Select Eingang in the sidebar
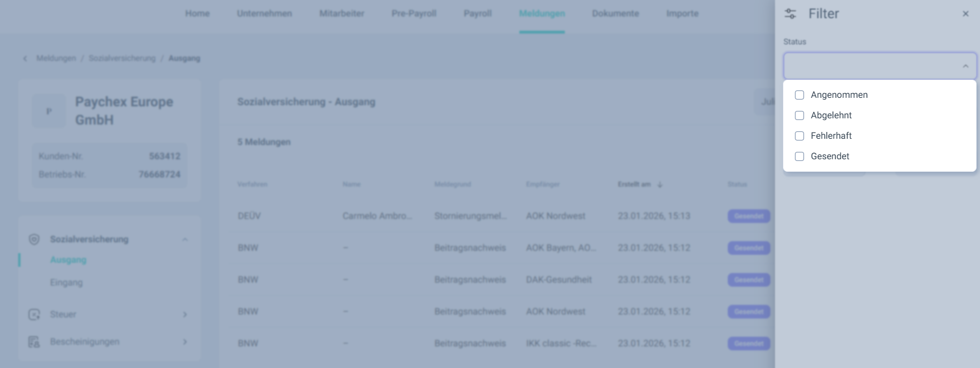Viewport: 980px width, 368px height. click(66, 283)
